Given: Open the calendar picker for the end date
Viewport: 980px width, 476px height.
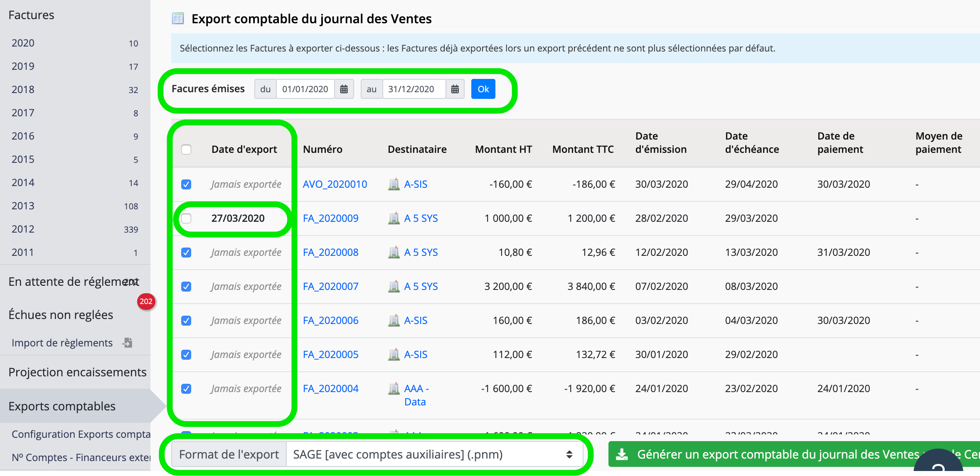Looking at the screenshot, I should point(455,88).
